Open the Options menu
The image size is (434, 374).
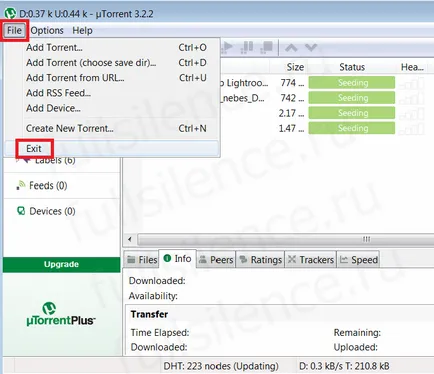pyautogui.click(x=47, y=31)
